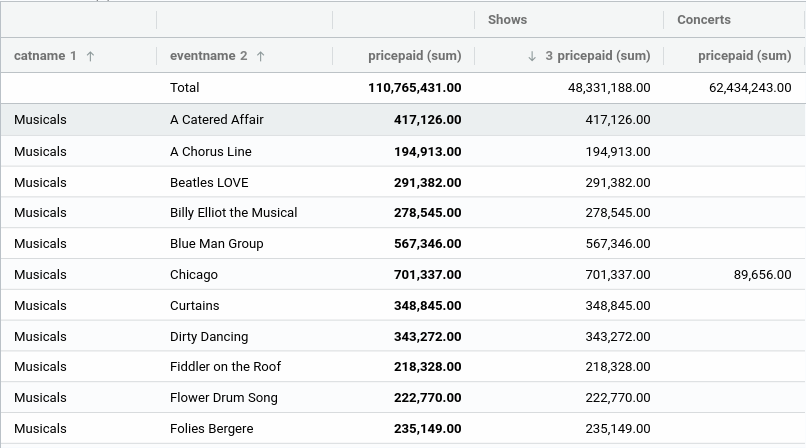The width and height of the screenshot is (806, 448).
Task: Click the bold total pricepaid (sum) column header
Action: pos(414,56)
